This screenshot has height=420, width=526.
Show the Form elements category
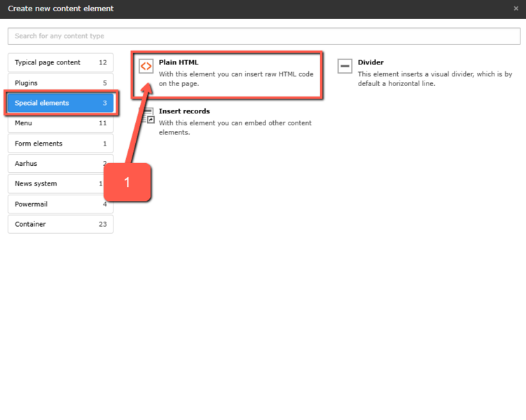tap(60, 143)
